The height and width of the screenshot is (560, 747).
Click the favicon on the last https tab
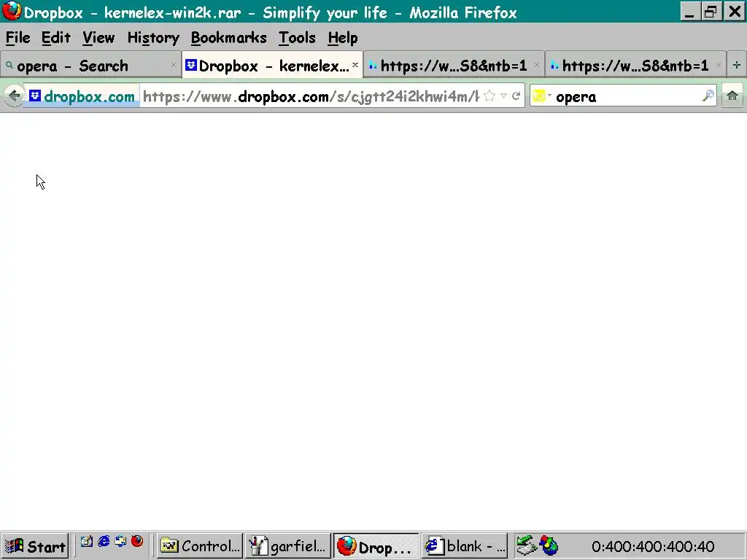click(554, 65)
